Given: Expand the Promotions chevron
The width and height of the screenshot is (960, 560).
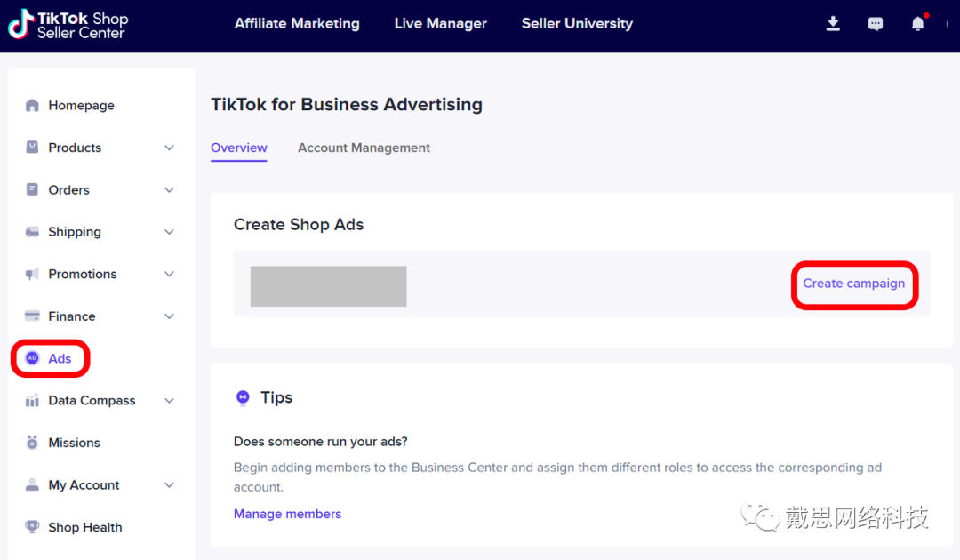Looking at the screenshot, I should 170,274.
